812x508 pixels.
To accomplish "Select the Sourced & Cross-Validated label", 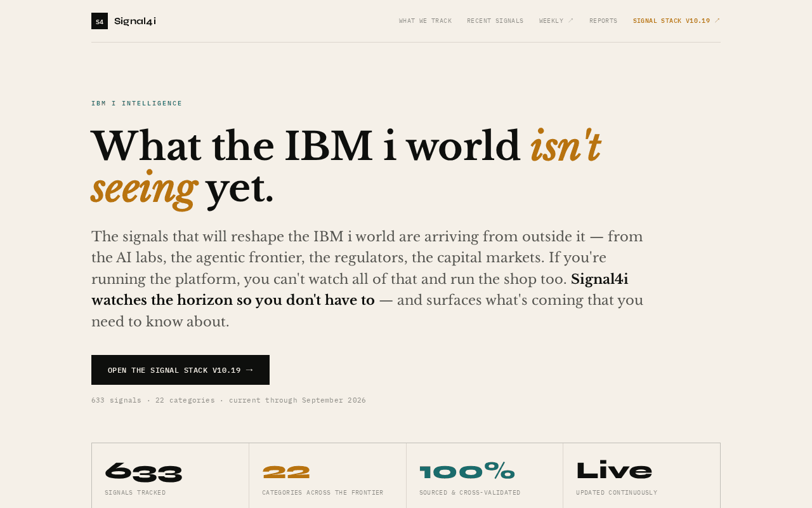I will 470,493.
